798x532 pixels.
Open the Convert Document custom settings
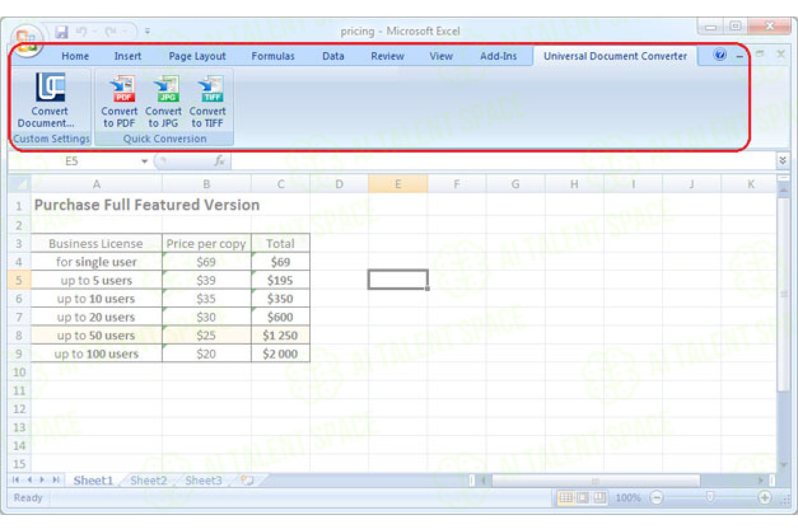(x=49, y=101)
